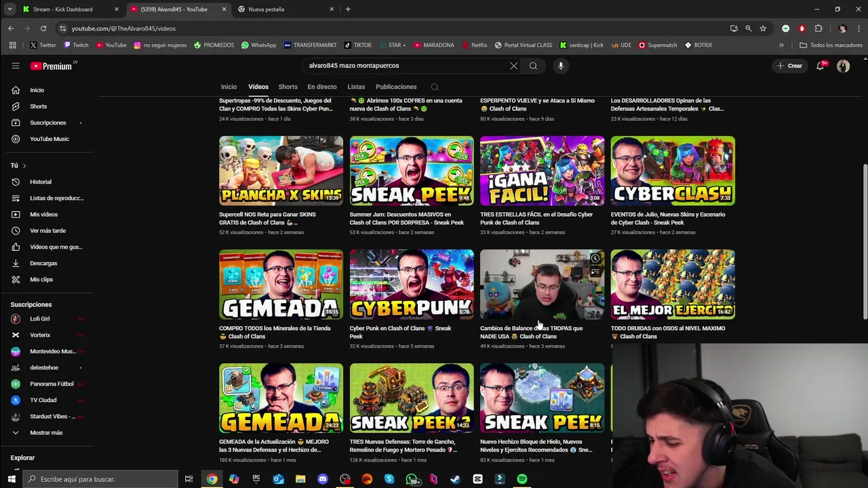Open the En directo tab
The height and width of the screenshot is (488, 868).
pyautogui.click(x=322, y=87)
